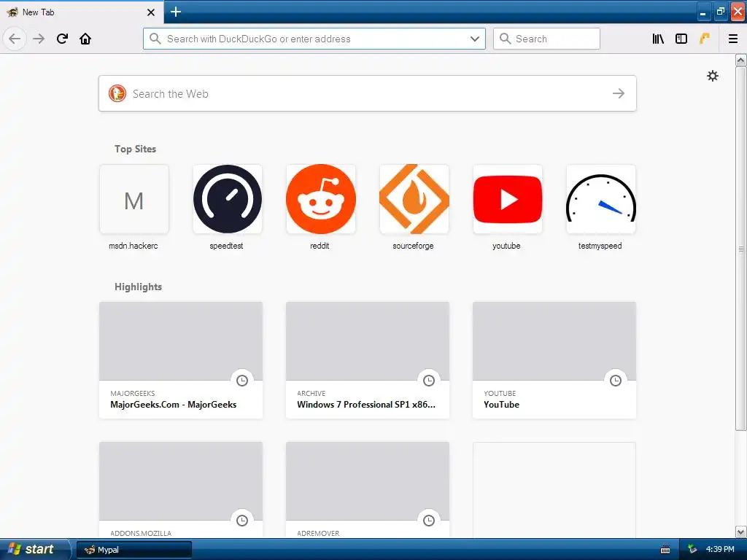Go forward using the forward arrow
This screenshot has height=560, width=747.
[x=39, y=39]
